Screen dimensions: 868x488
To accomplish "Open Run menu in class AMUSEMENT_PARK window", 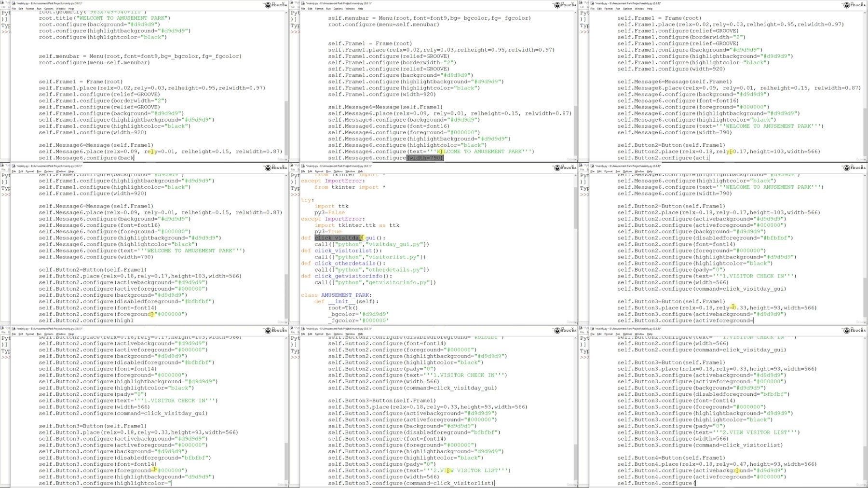I will click(x=328, y=171).
